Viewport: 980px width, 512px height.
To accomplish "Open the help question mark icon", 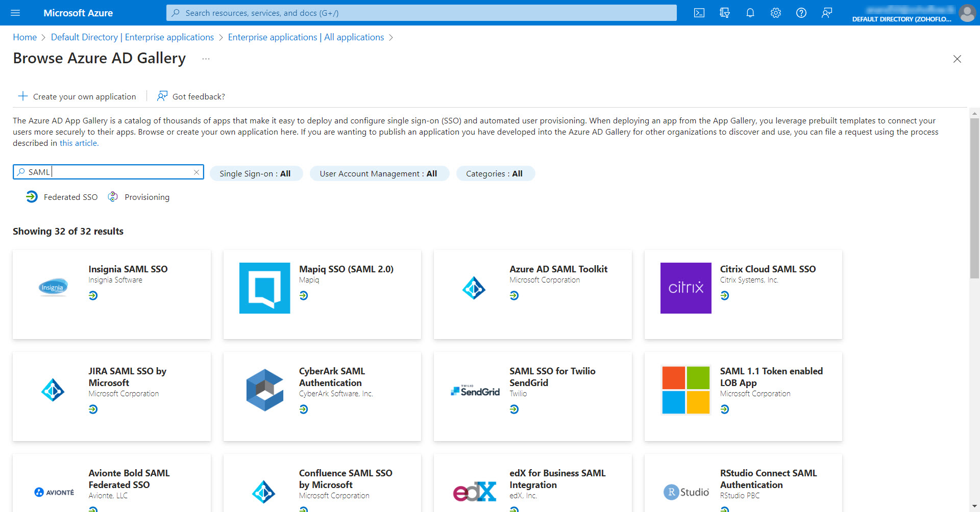I will (x=801, y=13).
